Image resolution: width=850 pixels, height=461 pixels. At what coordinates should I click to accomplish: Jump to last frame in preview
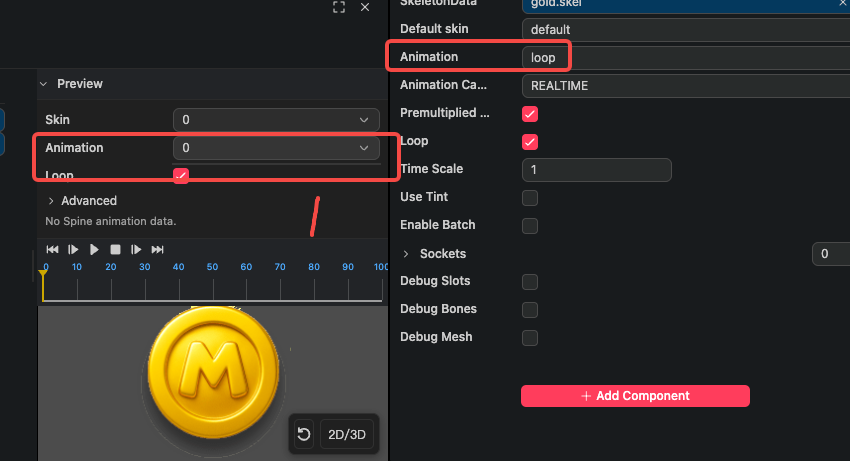[157, 249]
